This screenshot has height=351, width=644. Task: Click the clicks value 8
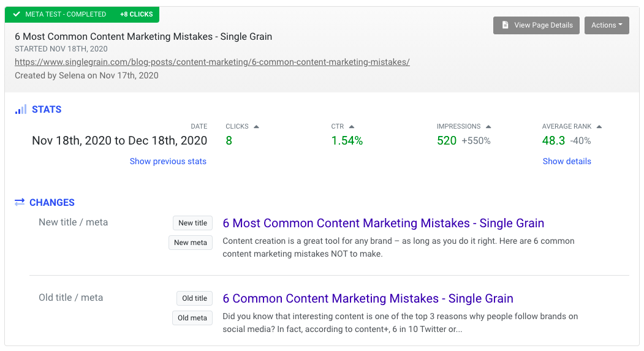(x=229, y=141)
